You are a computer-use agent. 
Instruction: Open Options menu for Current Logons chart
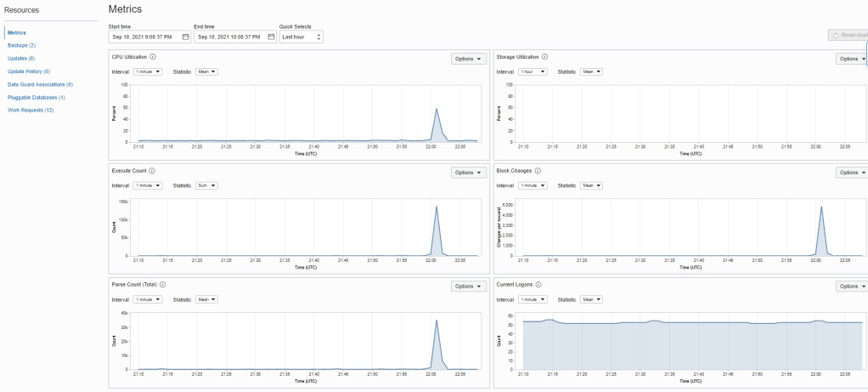point(853,286)
